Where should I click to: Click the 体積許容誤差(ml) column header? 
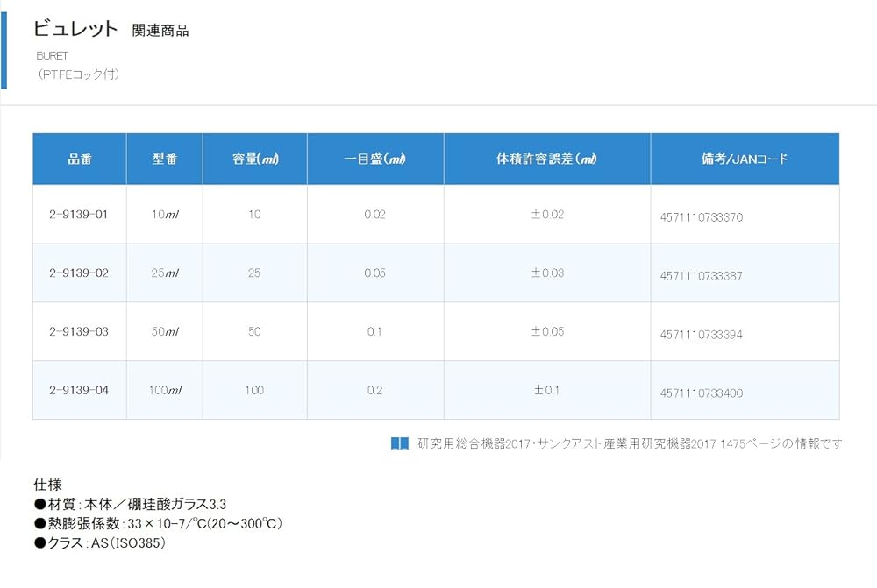[x=547, y=159]
